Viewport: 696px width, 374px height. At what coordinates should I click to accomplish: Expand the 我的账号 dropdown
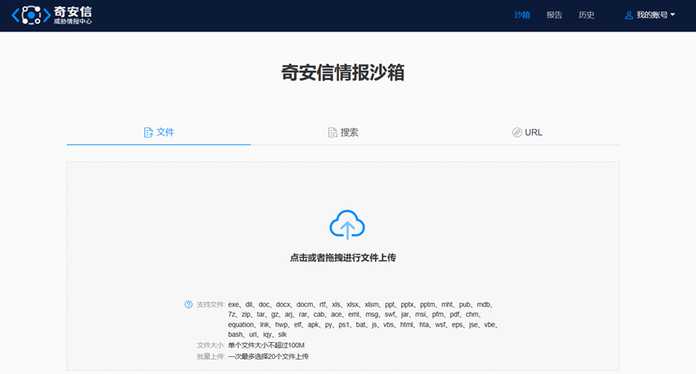click(656, 15)
